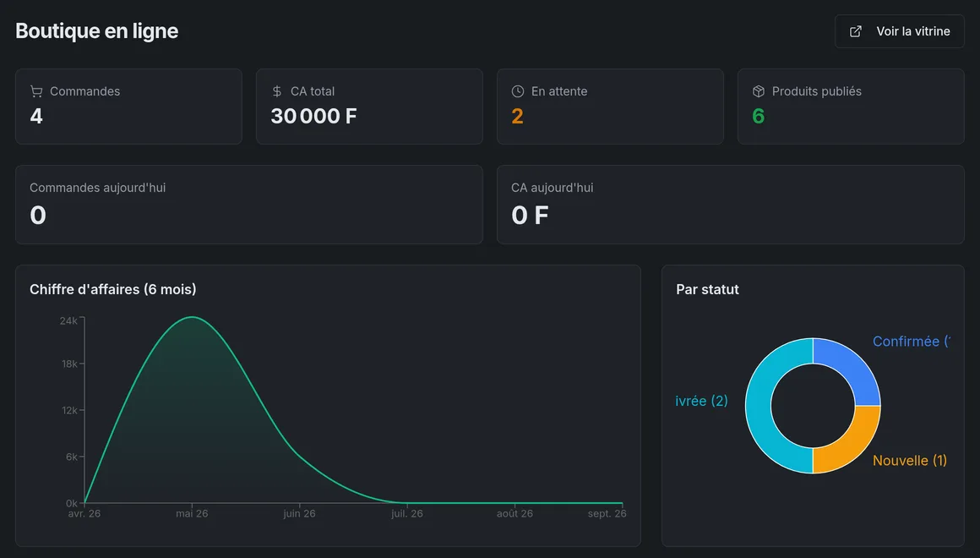The image size is (980, 558).
Task: Click the mai 26 axis label
Action: 192,513
